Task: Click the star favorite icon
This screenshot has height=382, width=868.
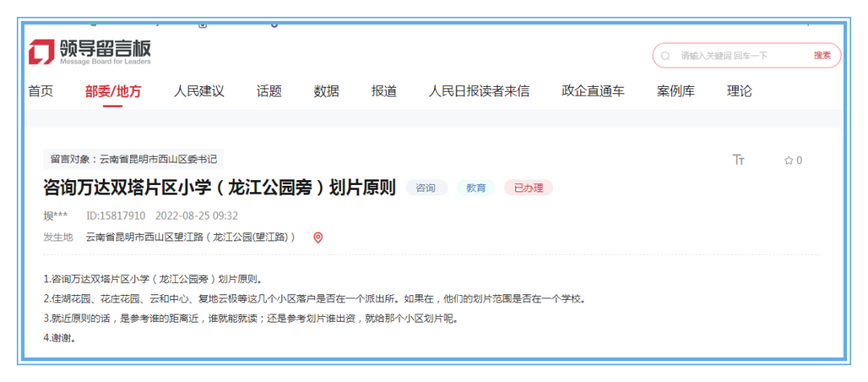Action: [789, 161]
